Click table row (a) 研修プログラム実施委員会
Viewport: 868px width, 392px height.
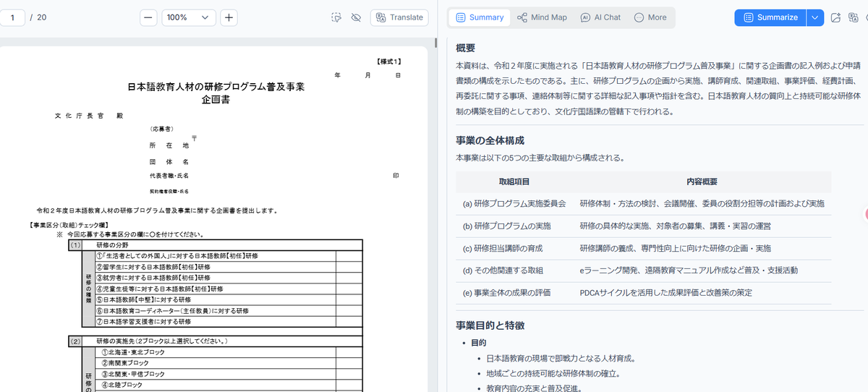pyautogui.click(x=644, y=204)
